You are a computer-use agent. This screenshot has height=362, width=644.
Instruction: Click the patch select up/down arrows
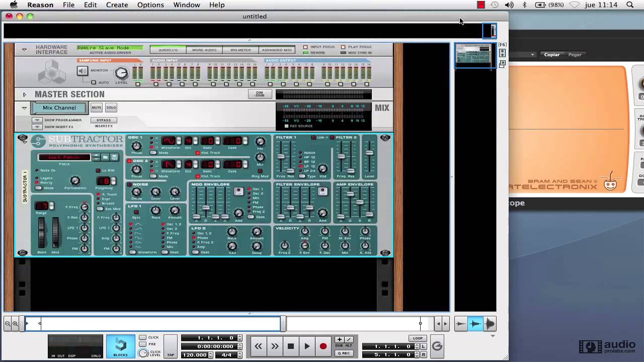96,157
